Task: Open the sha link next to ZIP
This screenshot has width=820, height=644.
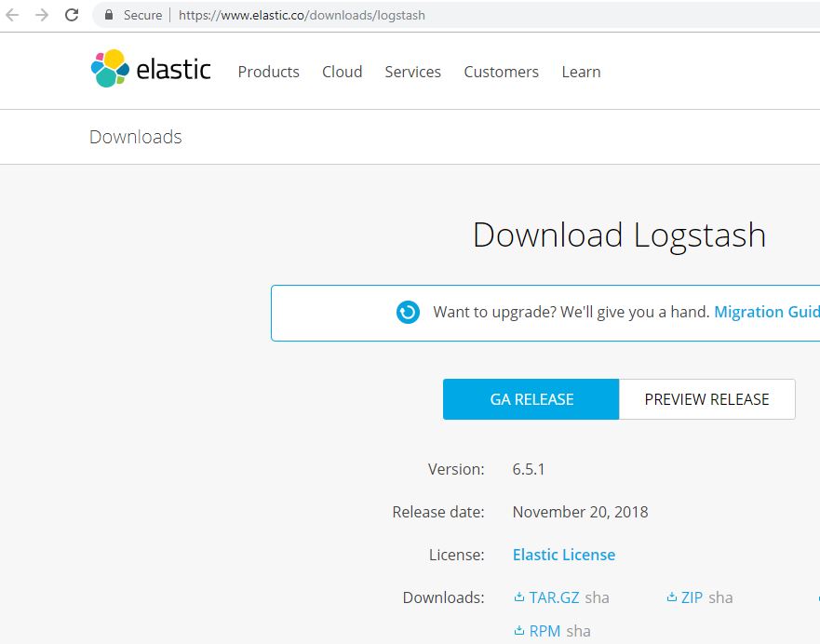Action: tap(720, 597)
